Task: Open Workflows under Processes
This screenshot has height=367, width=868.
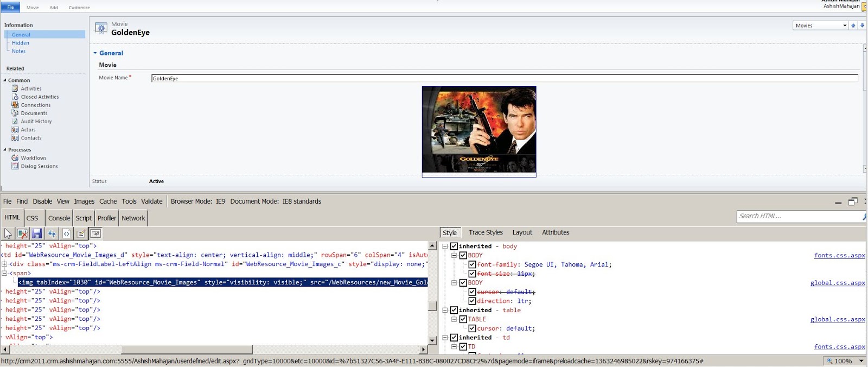Action: pyautogui.click(x=34, y=158)
